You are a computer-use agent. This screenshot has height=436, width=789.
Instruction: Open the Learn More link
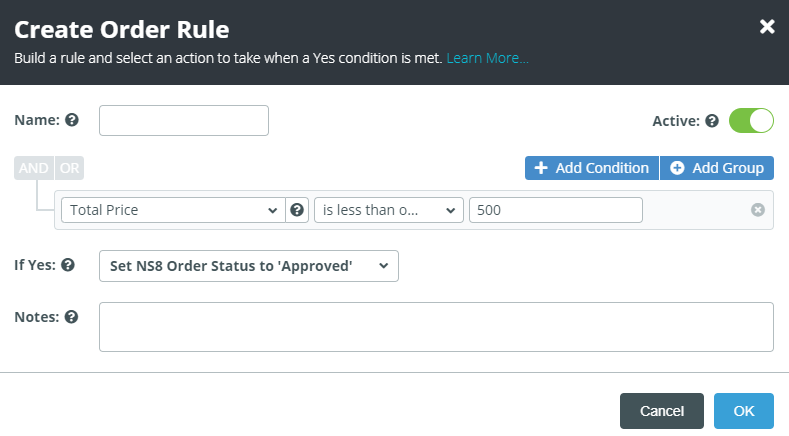pos(488,58)
